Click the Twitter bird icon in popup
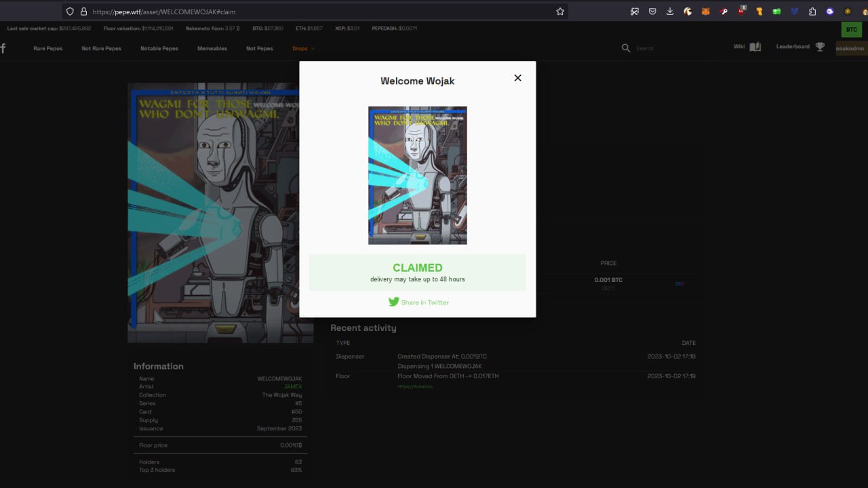The width and height of the screenshot is (868, 488). point(393,302)
